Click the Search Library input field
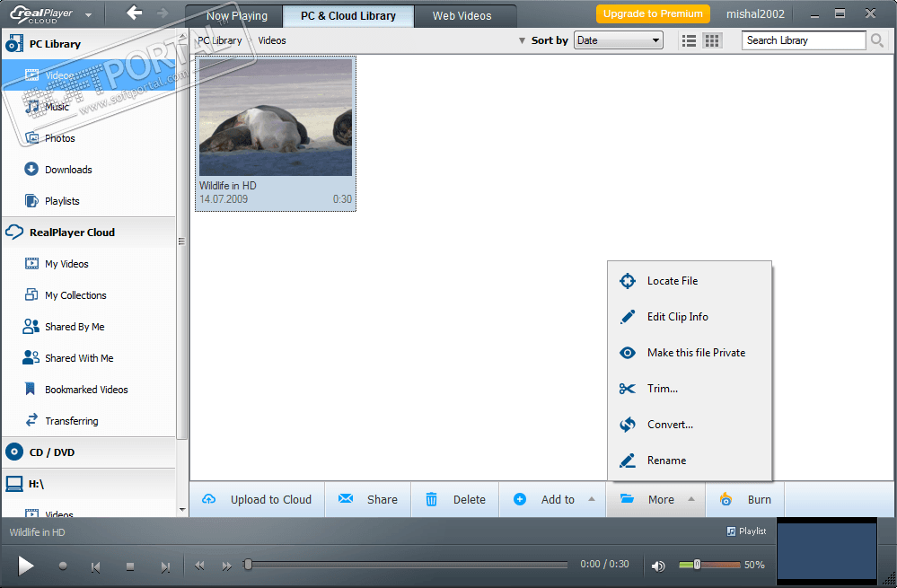The width and height of the screenshot is (897, 588). (804, 40)
